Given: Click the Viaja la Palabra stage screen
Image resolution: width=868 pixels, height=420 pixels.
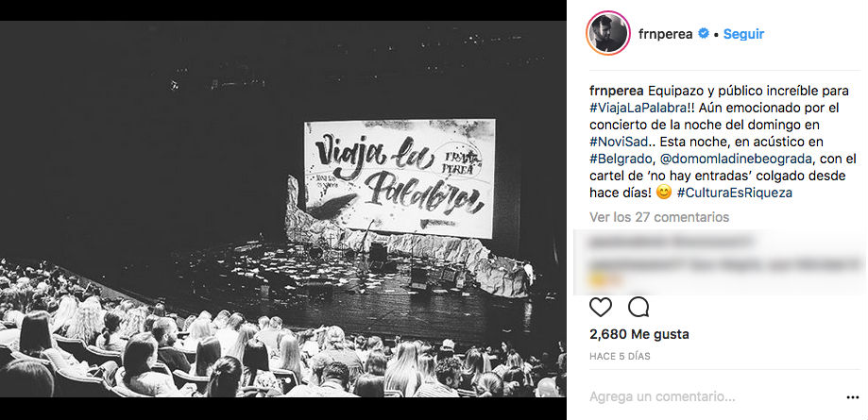Looking at the screenshot, I should tap(400, 178).
